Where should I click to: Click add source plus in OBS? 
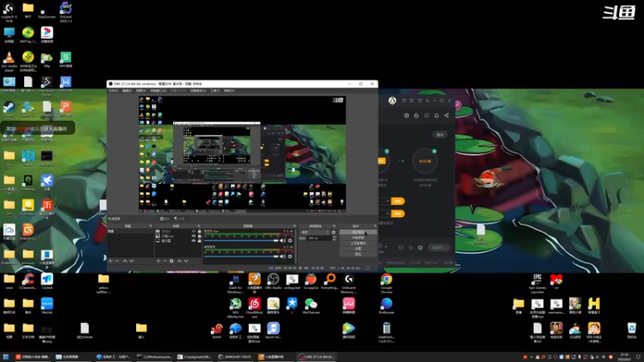(x=158, y=261)
